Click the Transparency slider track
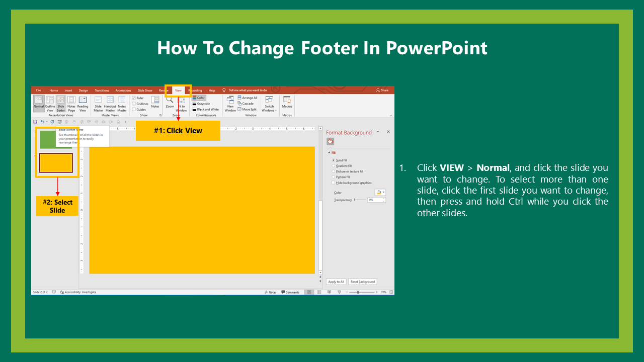The width and height of the screenshot is (644, 362). [x=359, y=200]
